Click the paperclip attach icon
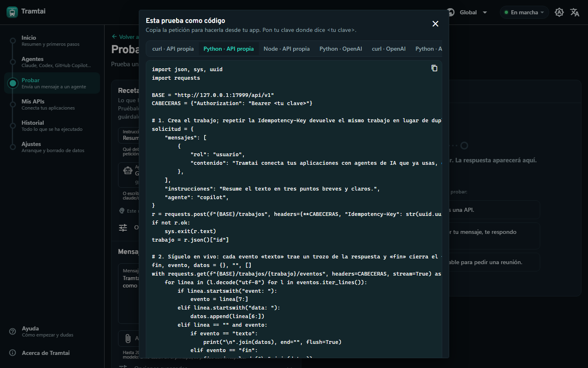This screenshot has width=588, height=368. coord(128,339)
